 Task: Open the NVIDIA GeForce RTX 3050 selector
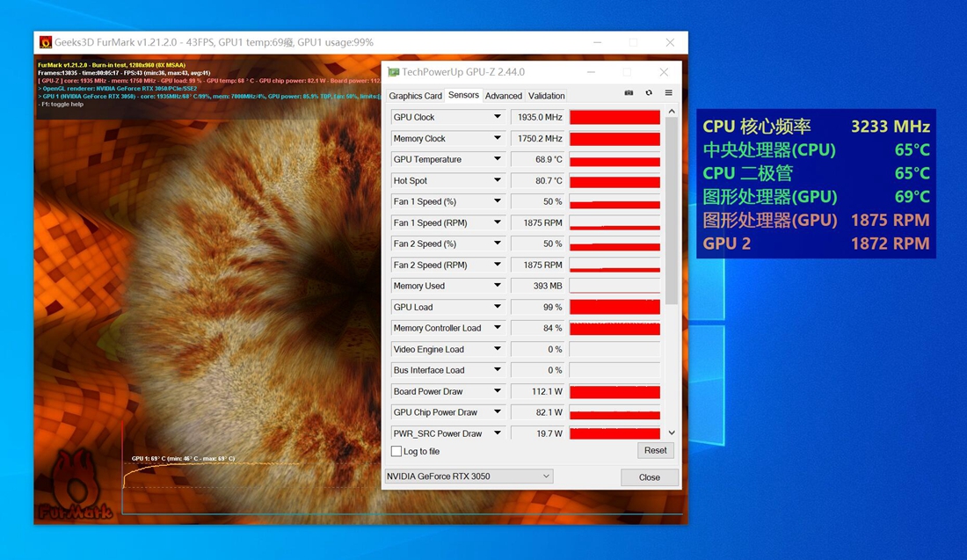[x=467, y=476]
